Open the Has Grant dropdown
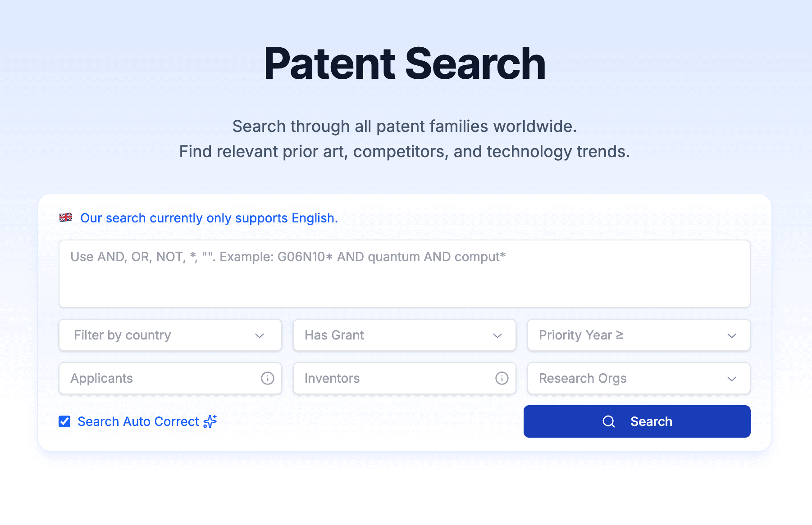812x525 pixels. (x=404, y=335)
